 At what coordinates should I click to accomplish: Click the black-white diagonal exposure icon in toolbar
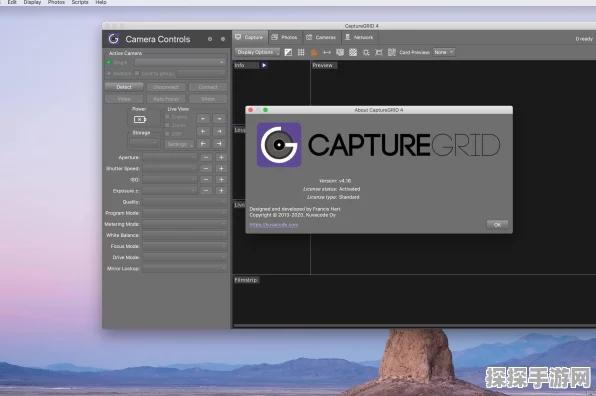click(x=288, y=52)
